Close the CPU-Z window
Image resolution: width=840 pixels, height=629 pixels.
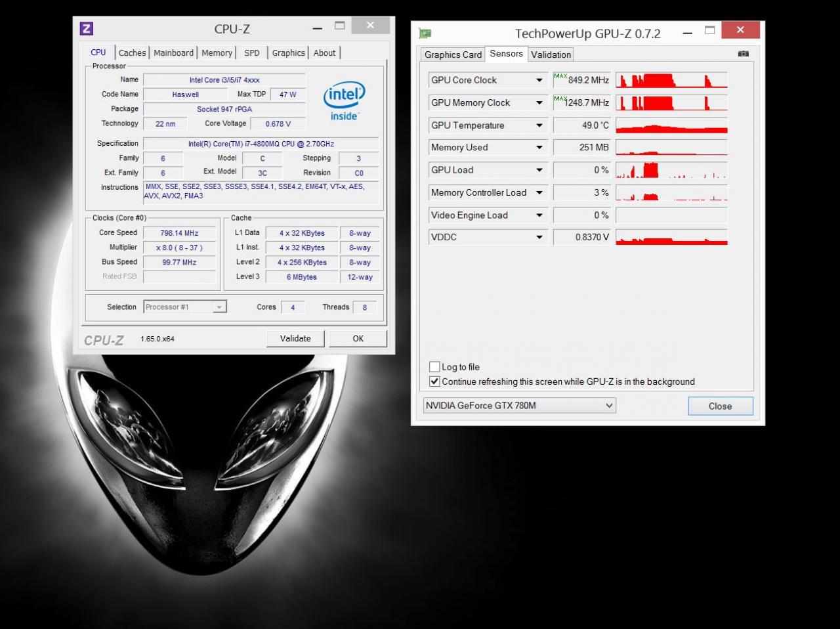(370, 26)
